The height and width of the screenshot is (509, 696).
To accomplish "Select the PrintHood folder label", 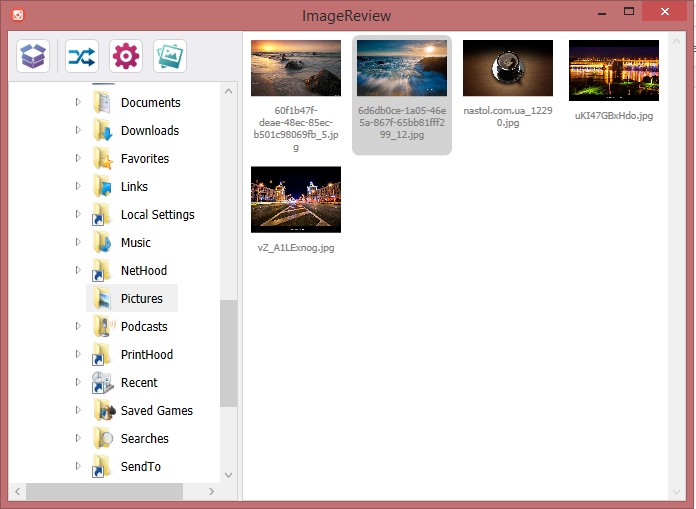I will coord(146,354).
